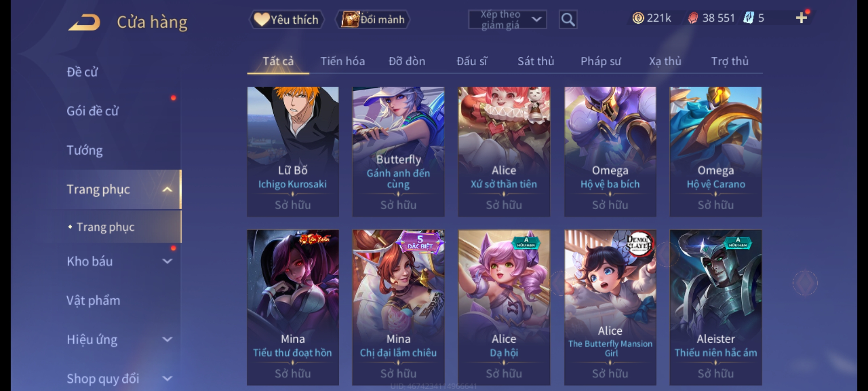Tap the golden back arrow icon
Screen dimensions: 868x391
pos(84,22)
